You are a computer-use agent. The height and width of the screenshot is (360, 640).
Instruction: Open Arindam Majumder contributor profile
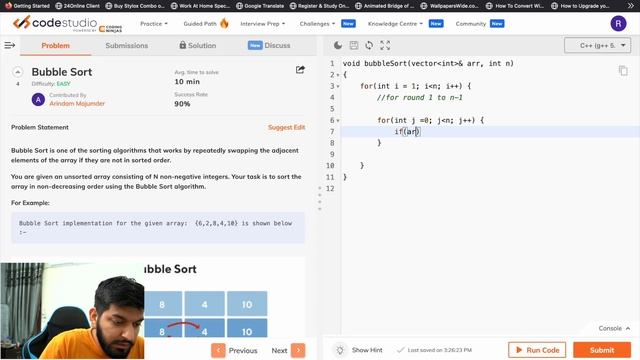[x=77, y=104]
